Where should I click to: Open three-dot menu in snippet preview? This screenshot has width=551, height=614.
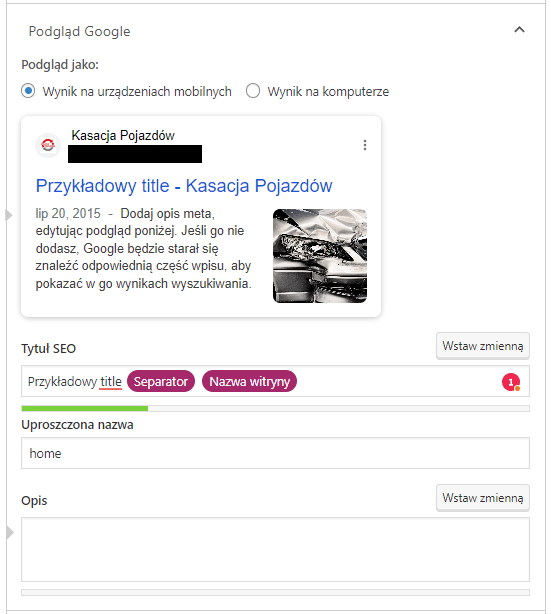[x=365, y=145]
